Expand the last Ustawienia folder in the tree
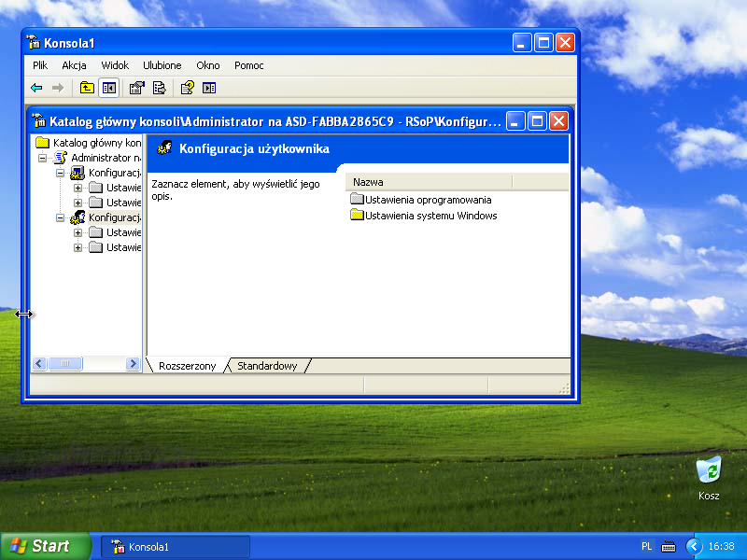This screenshot has width=747, height=560. click(x=78, y=247)
